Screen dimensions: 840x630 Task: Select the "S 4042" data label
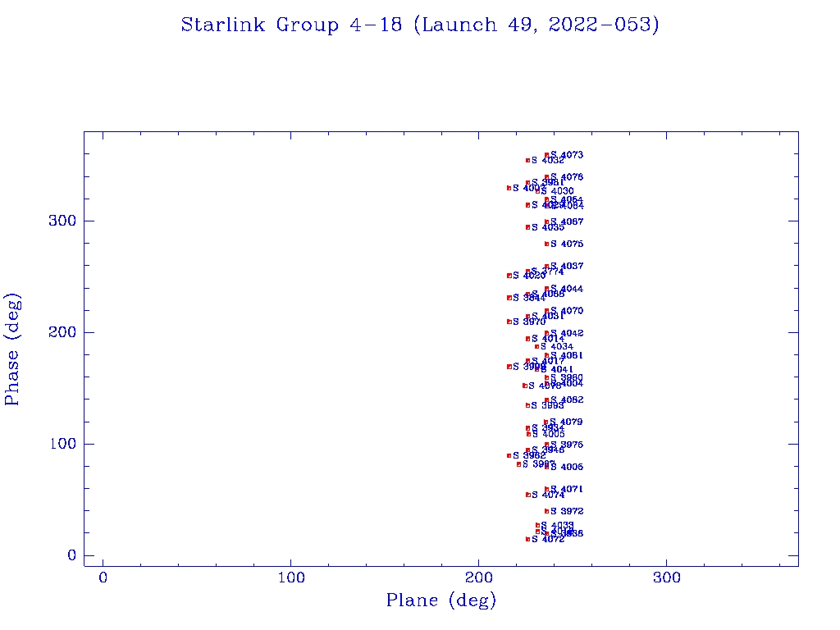point(567,333)
